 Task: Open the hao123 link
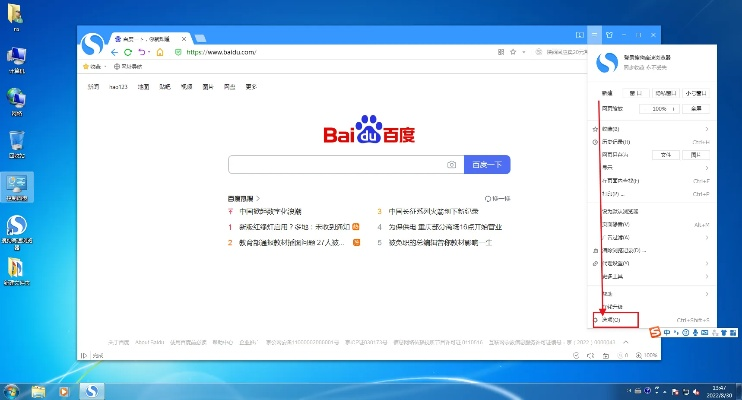pos(120,87)
